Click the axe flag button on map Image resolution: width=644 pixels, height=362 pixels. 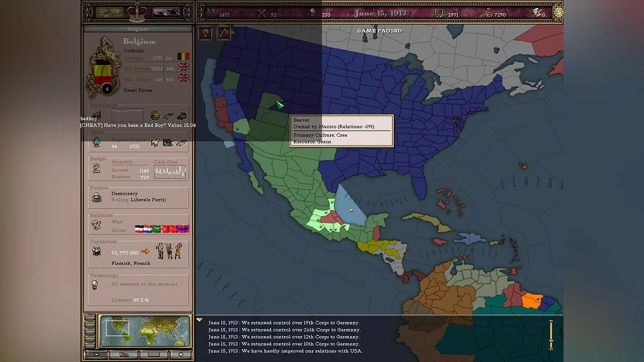224,33
